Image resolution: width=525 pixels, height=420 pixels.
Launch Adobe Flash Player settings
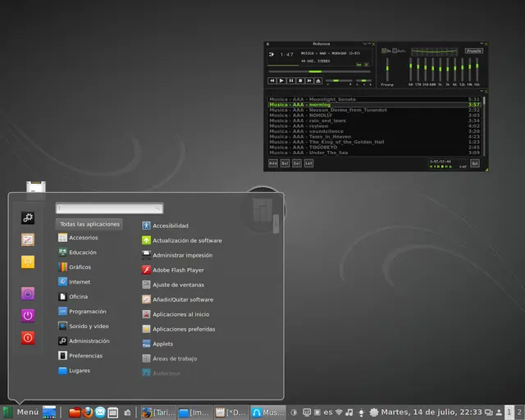[x=173, y=270]
